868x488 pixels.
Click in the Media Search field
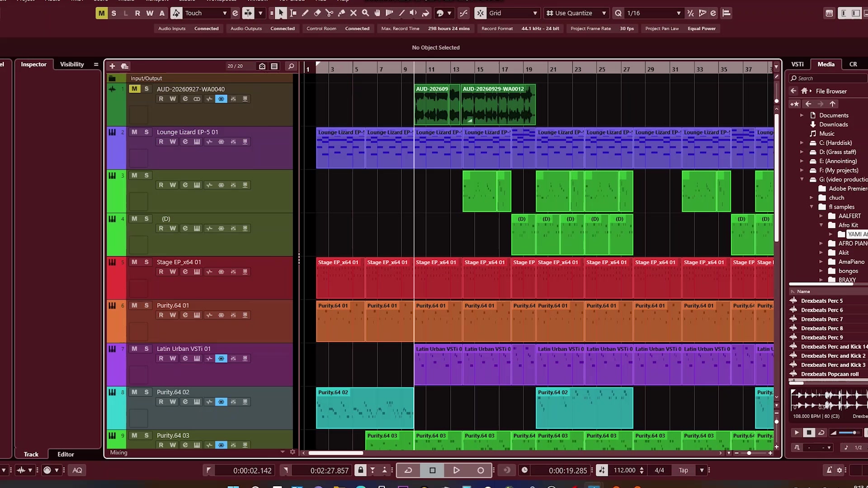click(829, 78)
